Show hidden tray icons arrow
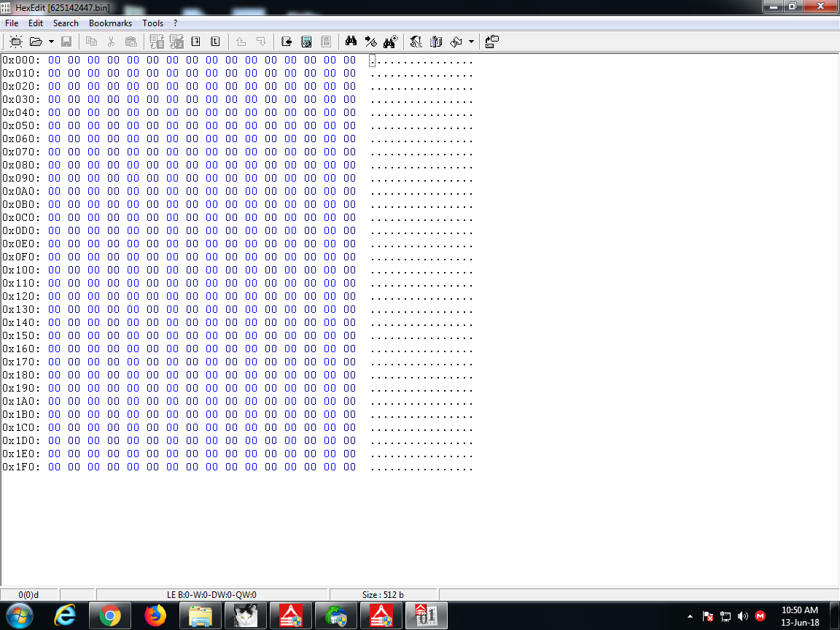The height and width of the screenshot is (630, 840). click(x=690, y=616)
